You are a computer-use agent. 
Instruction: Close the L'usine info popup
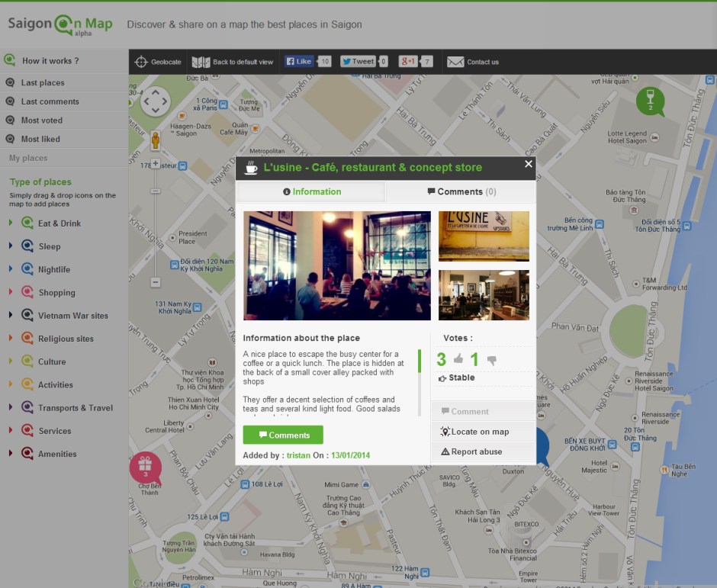click(x=529, y=164)
